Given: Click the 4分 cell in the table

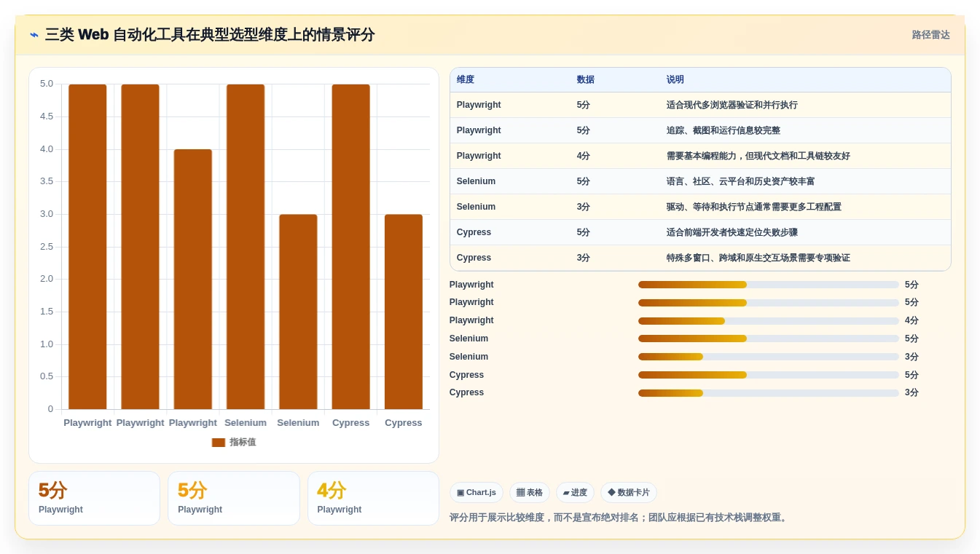Looking at the screenshot, I should click(584, 156).
